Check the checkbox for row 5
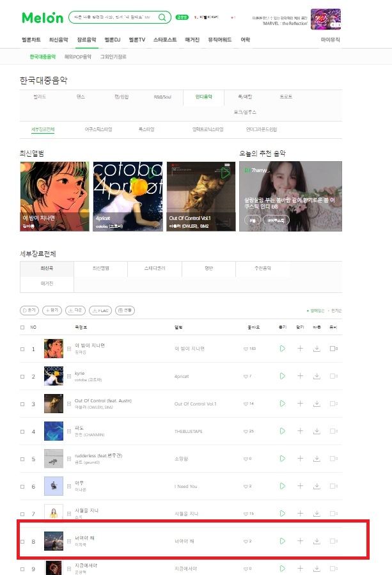 (22, 459)
